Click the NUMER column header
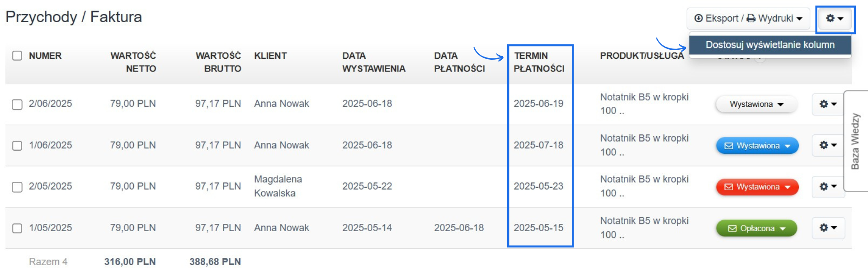Screen dimensions: 868x271 [45, 56]
